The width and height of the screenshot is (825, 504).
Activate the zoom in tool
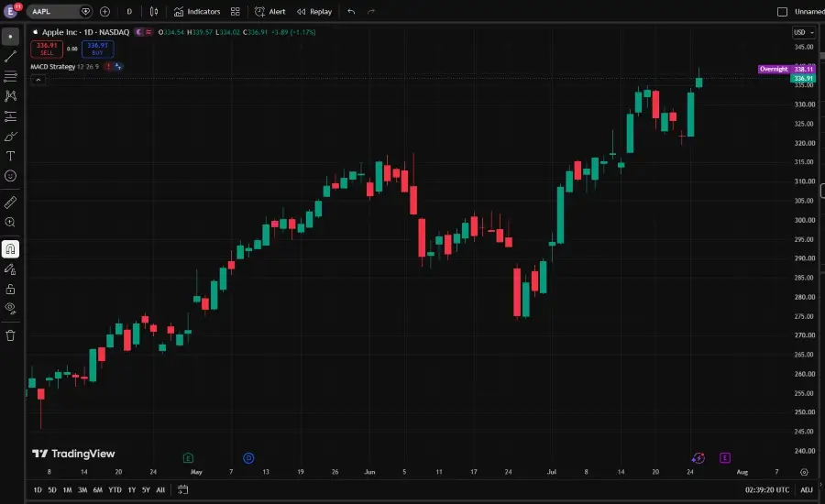tap(10, 222)
